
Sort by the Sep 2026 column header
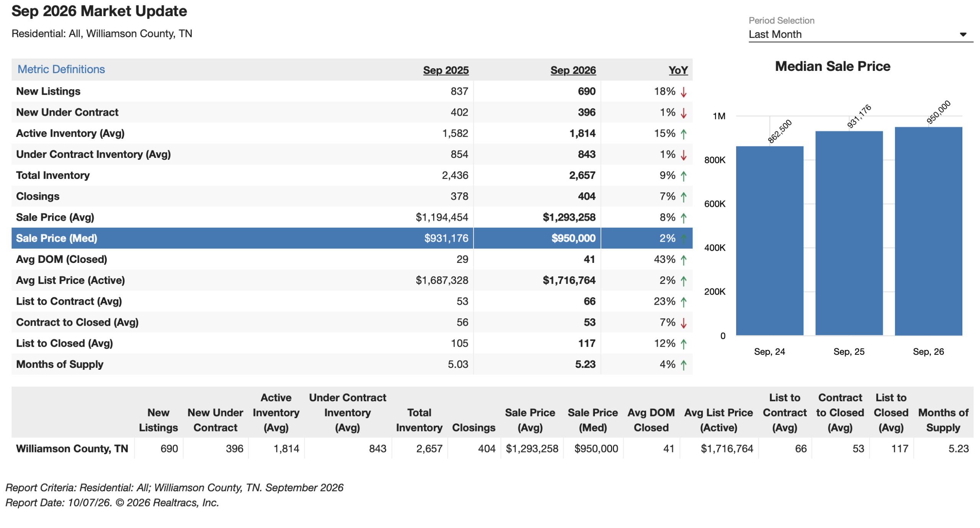point(573,70)
